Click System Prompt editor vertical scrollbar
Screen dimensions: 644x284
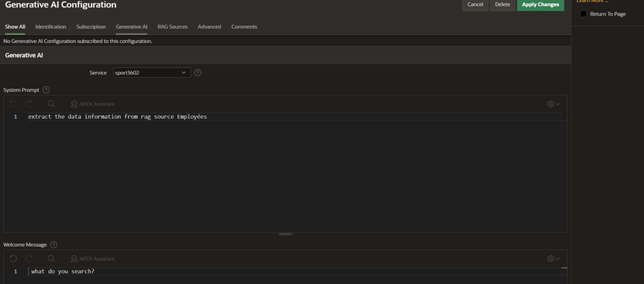pyautogui.click(x=564, y=172)
